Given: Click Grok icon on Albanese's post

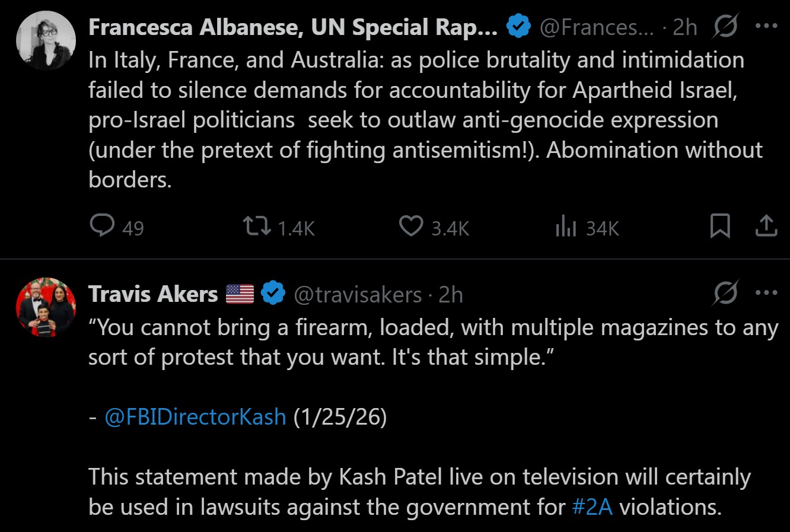Looking at the screenshot, I should [725, 27].
